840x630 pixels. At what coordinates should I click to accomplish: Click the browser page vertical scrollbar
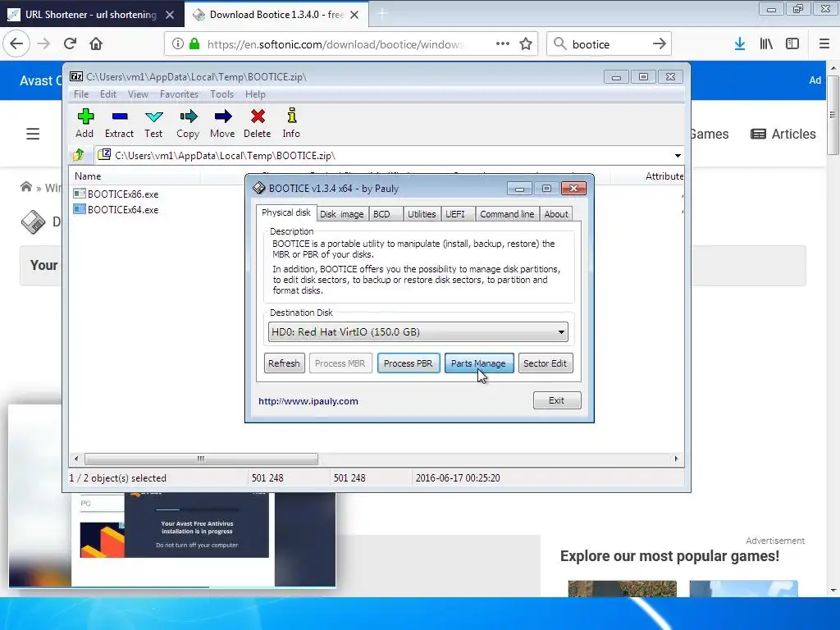pos(833,115)
